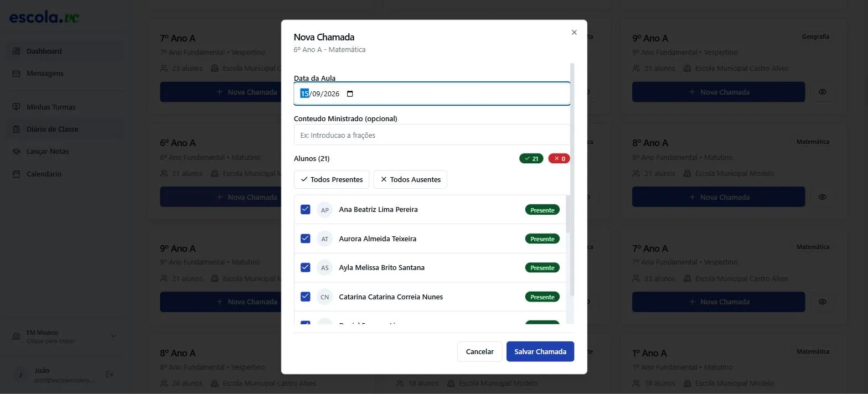
Task: Click the Cancelar button
Action: (479, 351)
